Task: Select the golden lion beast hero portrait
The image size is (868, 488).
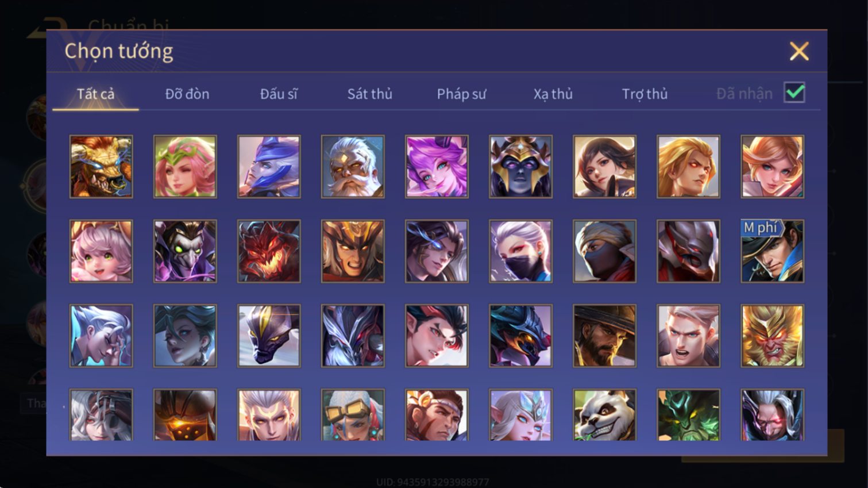Action: [101, 167]
